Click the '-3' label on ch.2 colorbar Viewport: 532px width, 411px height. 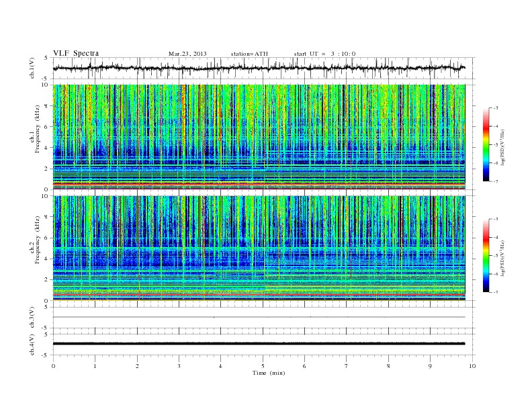pos(496,219)
